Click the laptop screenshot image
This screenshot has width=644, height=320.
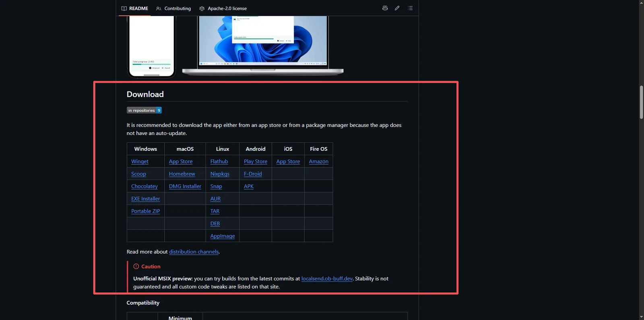coord(263,46)
